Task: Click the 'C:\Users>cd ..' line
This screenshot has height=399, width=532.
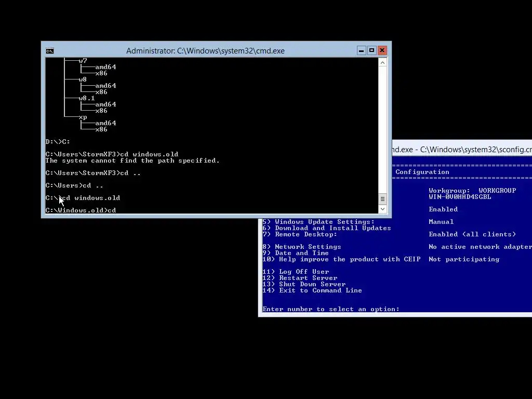Action: point(74,185)
